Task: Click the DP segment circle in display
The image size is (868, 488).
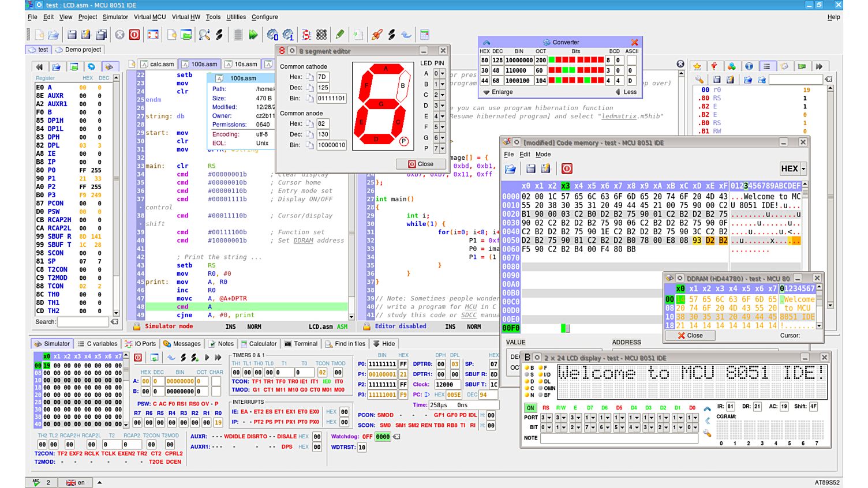Action: pos(404,141)
